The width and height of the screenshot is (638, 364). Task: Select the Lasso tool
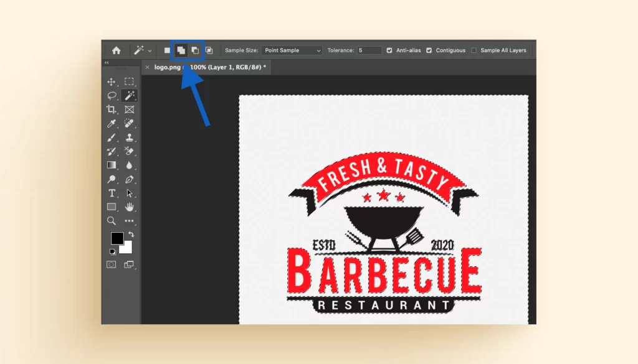(x=112, y=95)
